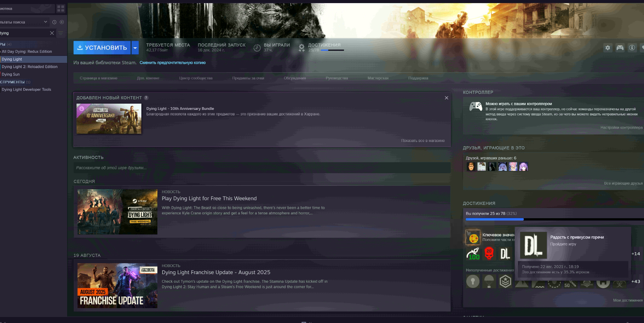Click the 'Ключевое значение' achievement icon
This screenshot has height=323, width=644.
pos(473,237)
